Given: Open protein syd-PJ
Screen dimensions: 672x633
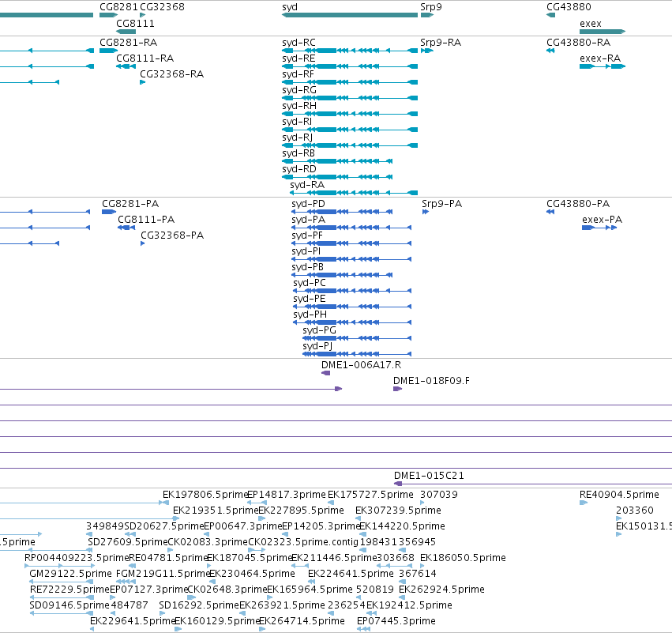Looking at the screenshot, I should [x=317, y=346].
